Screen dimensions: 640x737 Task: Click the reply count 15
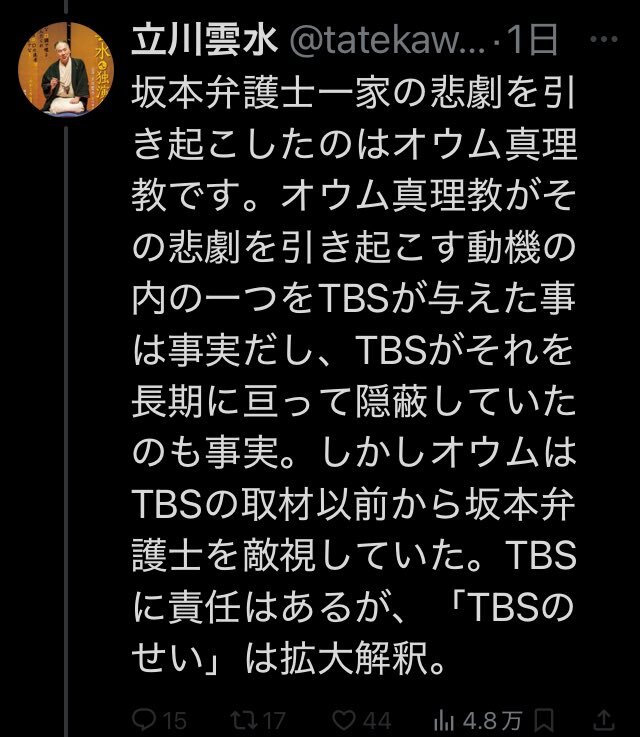[175, 721]
